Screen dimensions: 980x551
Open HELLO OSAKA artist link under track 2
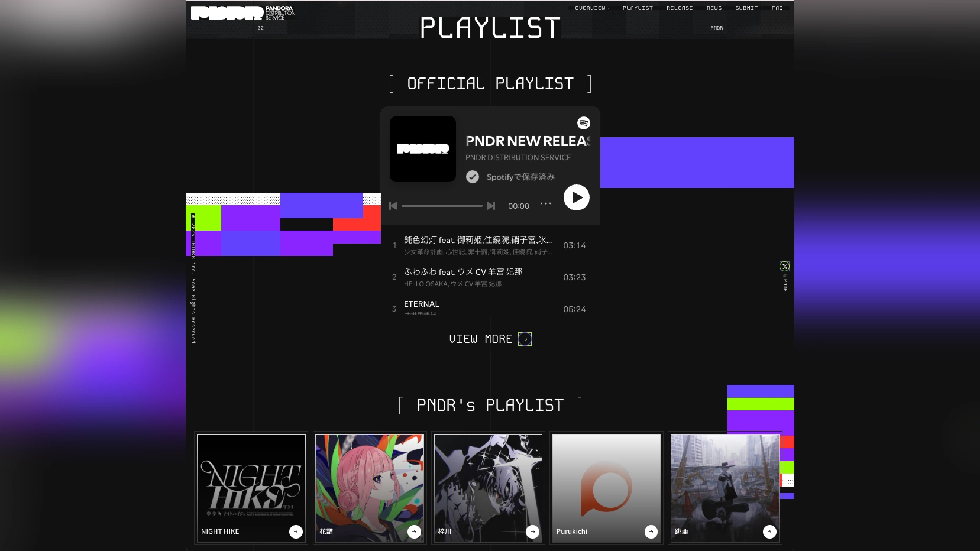click(426, 284)
